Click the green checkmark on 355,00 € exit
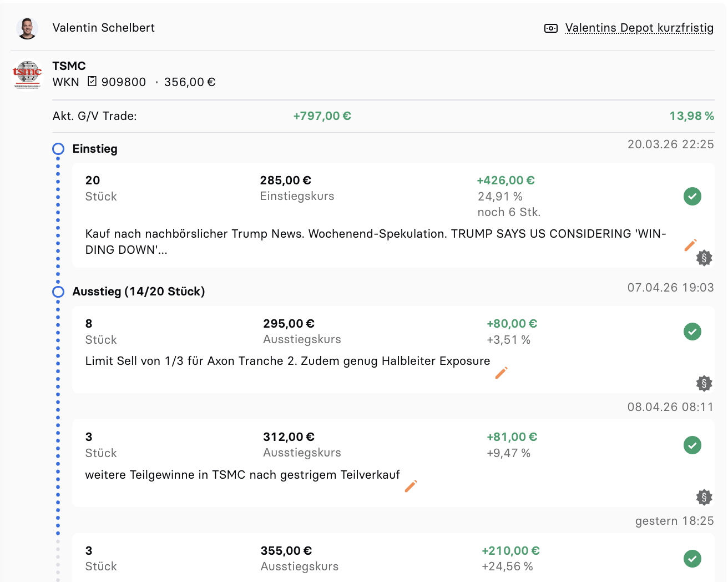Image resolution: width=728 pixels, height=582 pixels. point(692,559)
